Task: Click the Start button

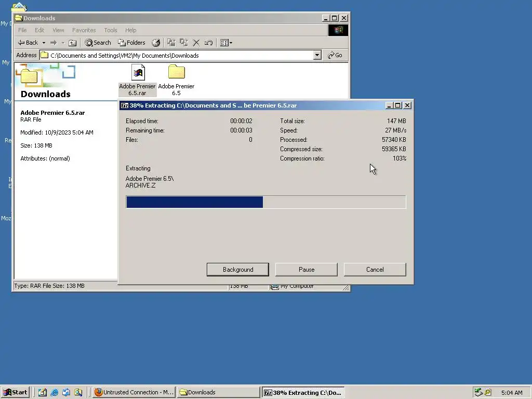Action: coord(15,392)
